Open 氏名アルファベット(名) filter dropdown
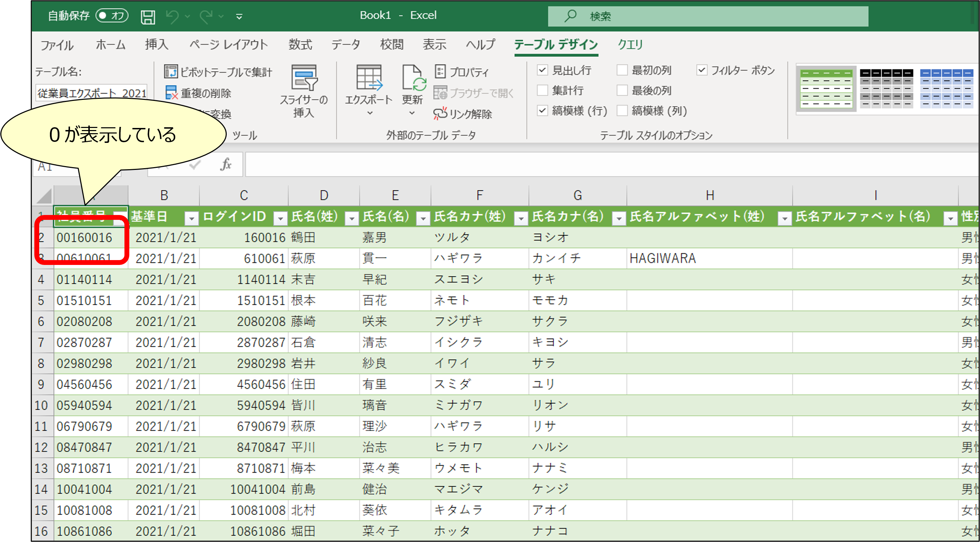 tap(950, 218)
